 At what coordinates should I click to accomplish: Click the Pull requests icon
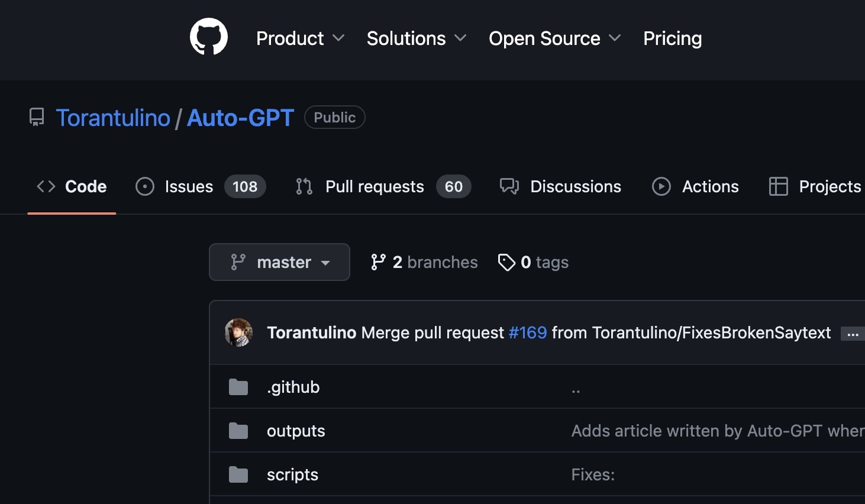click(x=303, y=186)
